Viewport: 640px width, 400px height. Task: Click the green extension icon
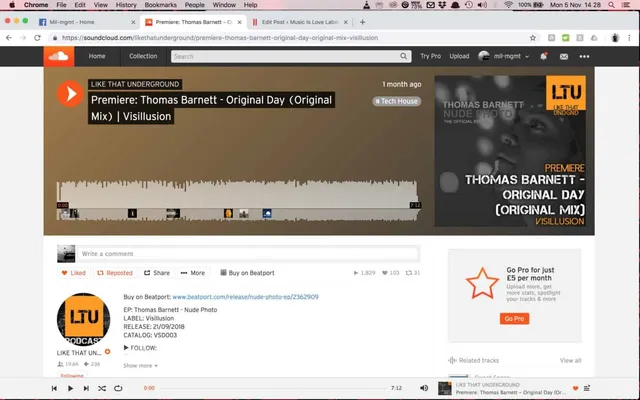click(565, 38)
